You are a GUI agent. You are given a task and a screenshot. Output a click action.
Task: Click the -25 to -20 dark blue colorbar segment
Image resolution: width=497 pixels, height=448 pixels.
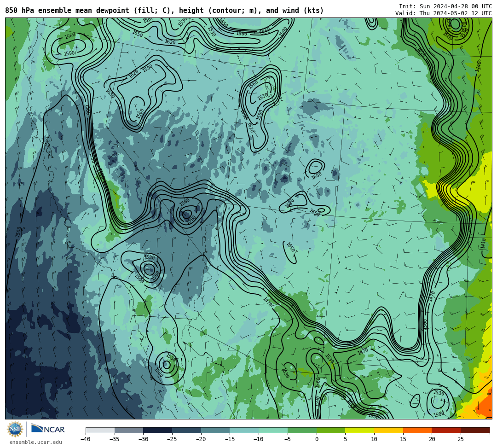pyautogui.click(x=187, y=430)
